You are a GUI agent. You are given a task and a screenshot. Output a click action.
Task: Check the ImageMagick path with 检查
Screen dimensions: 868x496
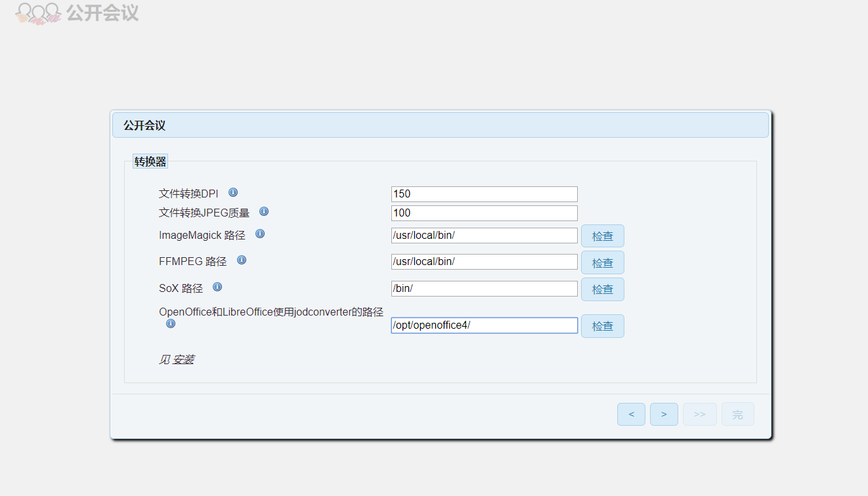(603, 236)
